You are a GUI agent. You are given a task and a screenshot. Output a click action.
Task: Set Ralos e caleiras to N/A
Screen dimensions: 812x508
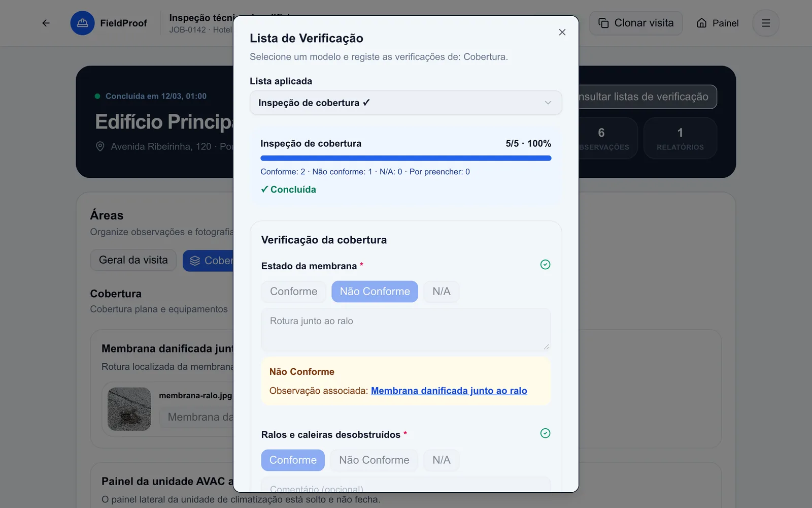pyautogui.click(x=441, y=460)
